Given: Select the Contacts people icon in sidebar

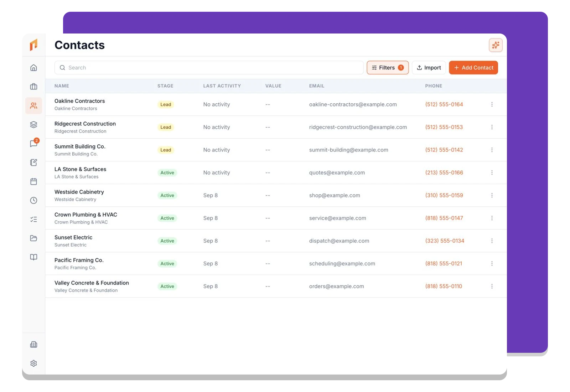Looking at the screenshot, I should [x=33, y=105].
